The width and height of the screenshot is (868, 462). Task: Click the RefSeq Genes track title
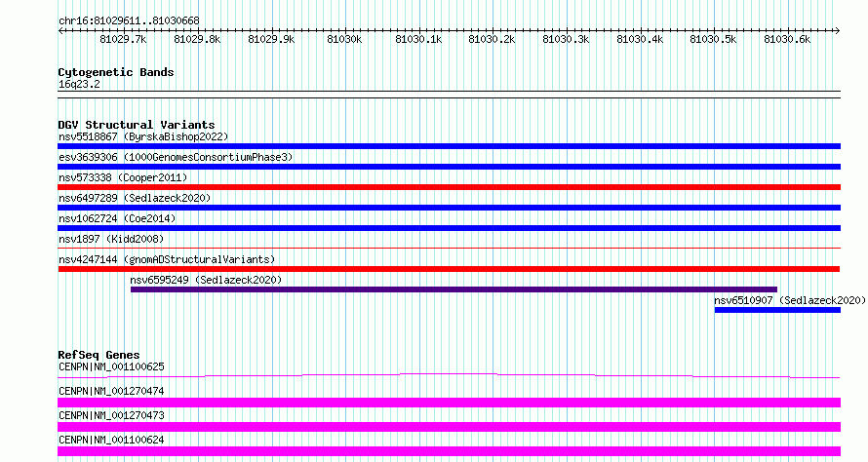click(x=99, y=355)
